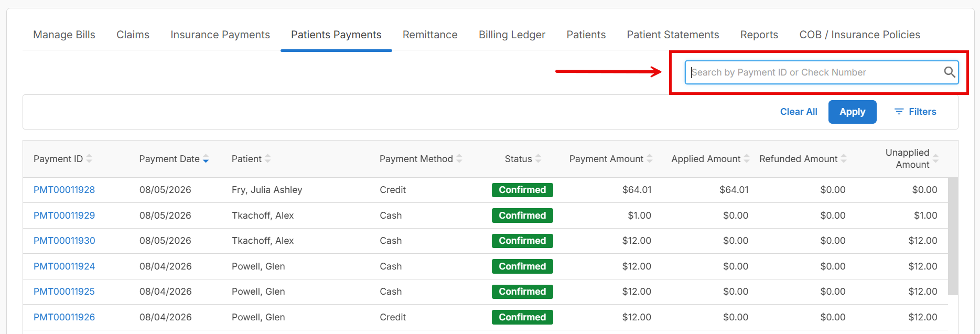Image resolution: width=980 pixels, height=334 pixels.
Task: Go to the Reports tab
Action: (759, 35)
